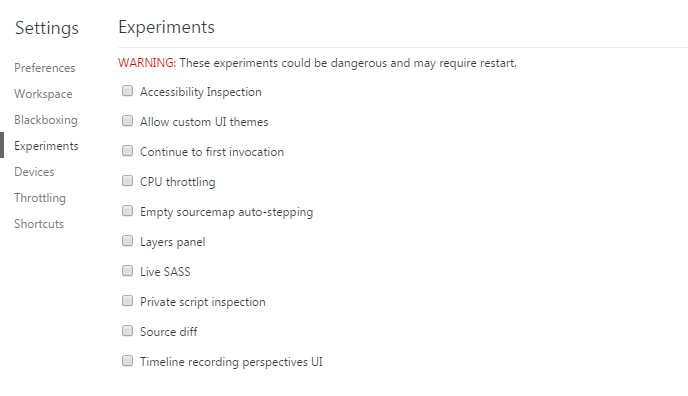Check the Live SASS option

(127, 271)
